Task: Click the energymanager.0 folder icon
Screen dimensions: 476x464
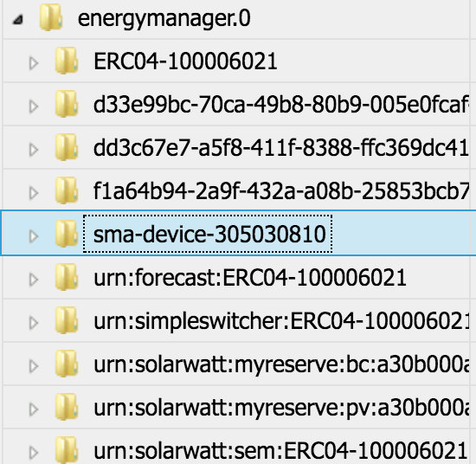Action: (51, 17)
